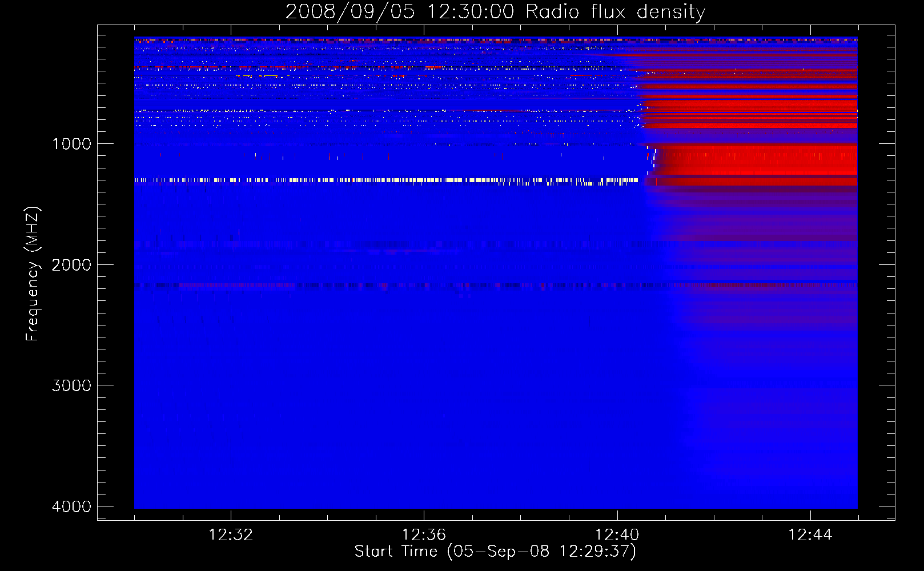The width and height of the screenshot is (924, 571).
Task: Click the 12:32 time tick label
Action: pos(231,535)
